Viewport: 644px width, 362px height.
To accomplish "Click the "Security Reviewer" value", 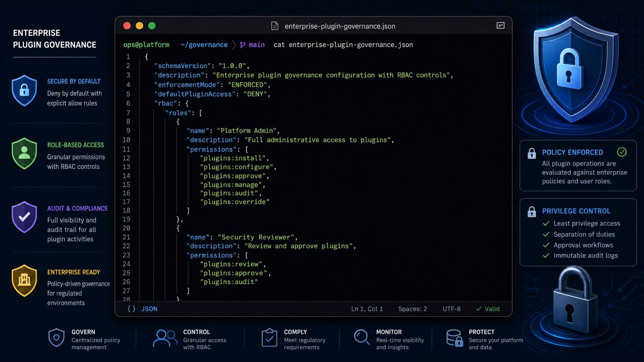I will pyautogui.click(x=256, y=237).
